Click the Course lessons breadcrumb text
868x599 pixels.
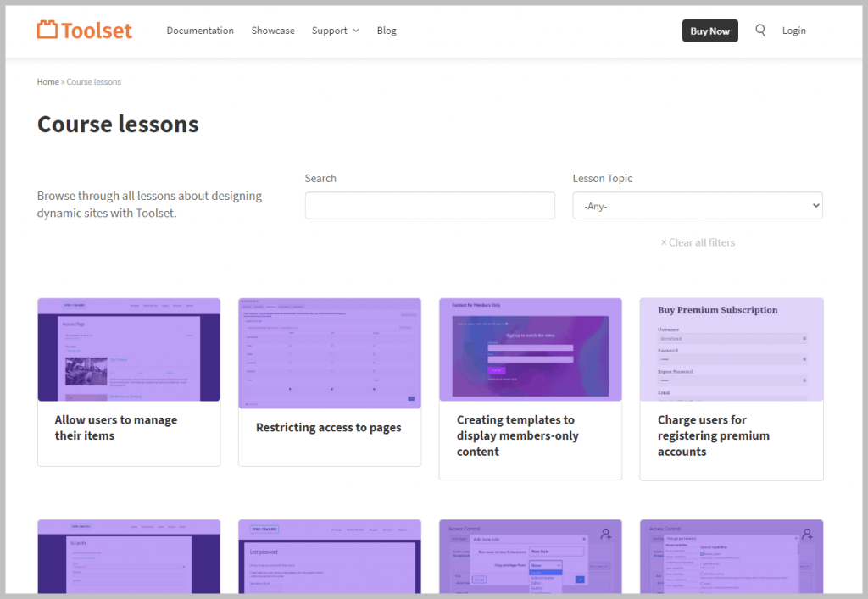click(x=93, y=82)
